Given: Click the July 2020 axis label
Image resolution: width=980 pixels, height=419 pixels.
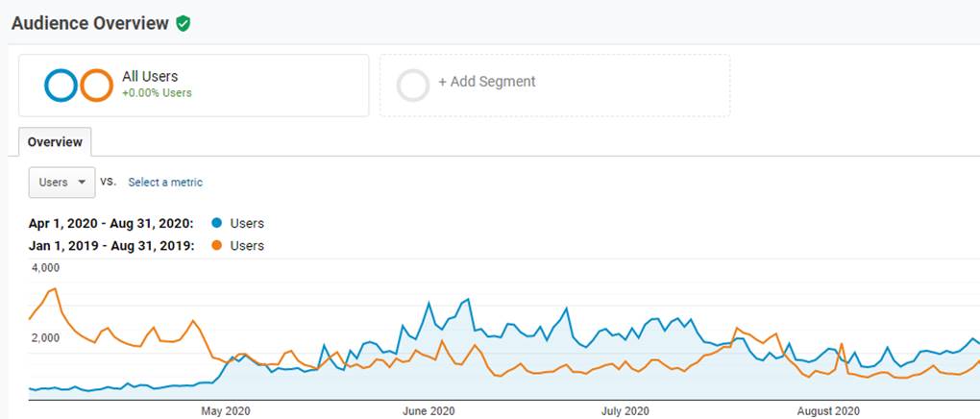Looking at the screenshot, I should [x=625, y=411].
